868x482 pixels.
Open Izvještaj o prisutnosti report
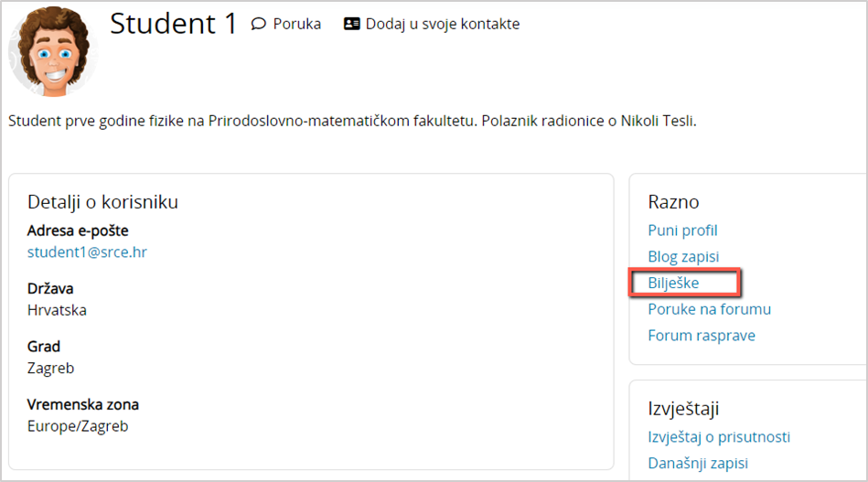pyautogui.click(x=719, y=437)
